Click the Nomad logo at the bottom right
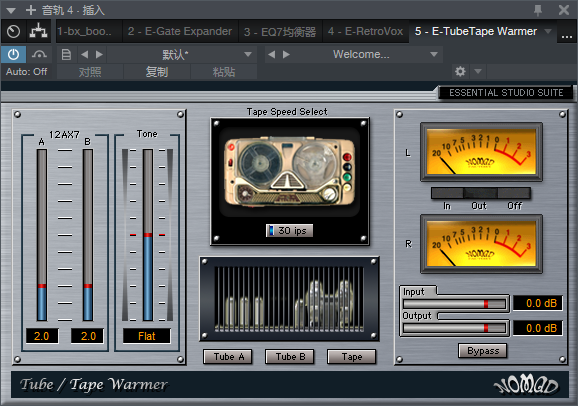The width and height of the screenshot is (578, 406). click(526, 385)
